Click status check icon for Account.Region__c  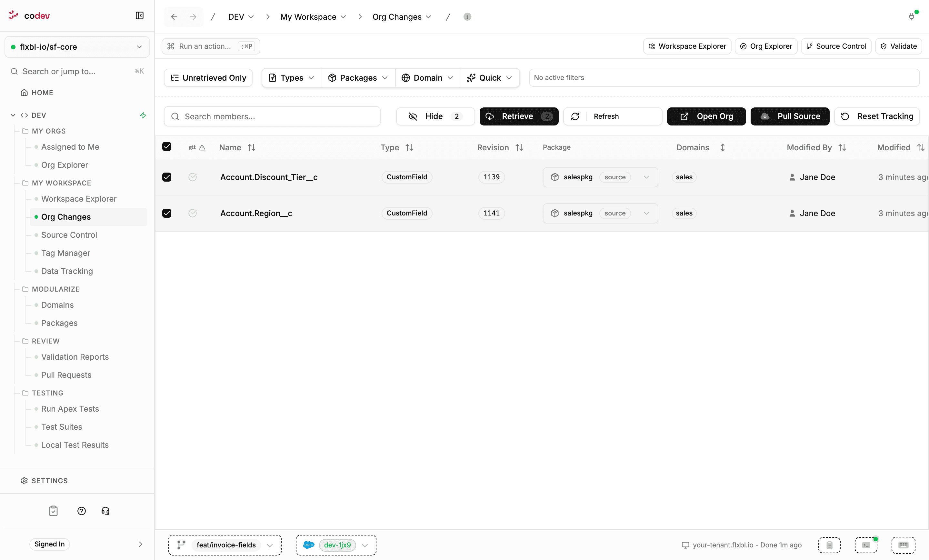pyautogui.click(x=193, y=213)
